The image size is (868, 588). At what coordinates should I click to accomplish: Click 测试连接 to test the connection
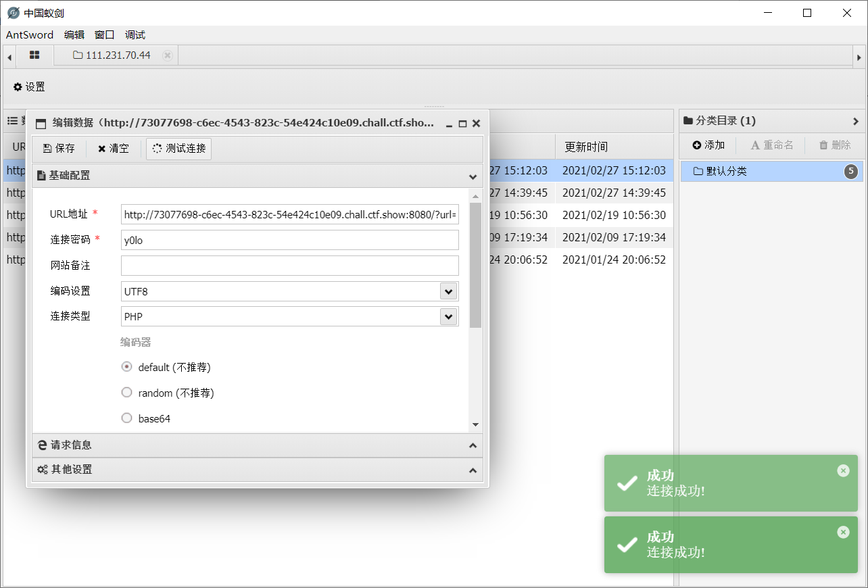[179, 149]
